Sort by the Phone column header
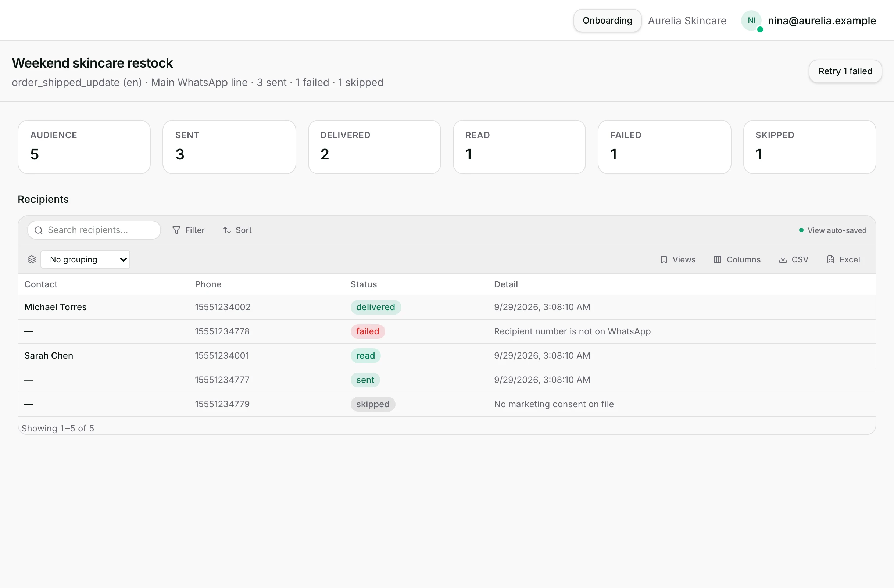Screen dimensions: 894x588 click(x=208, y=284)
